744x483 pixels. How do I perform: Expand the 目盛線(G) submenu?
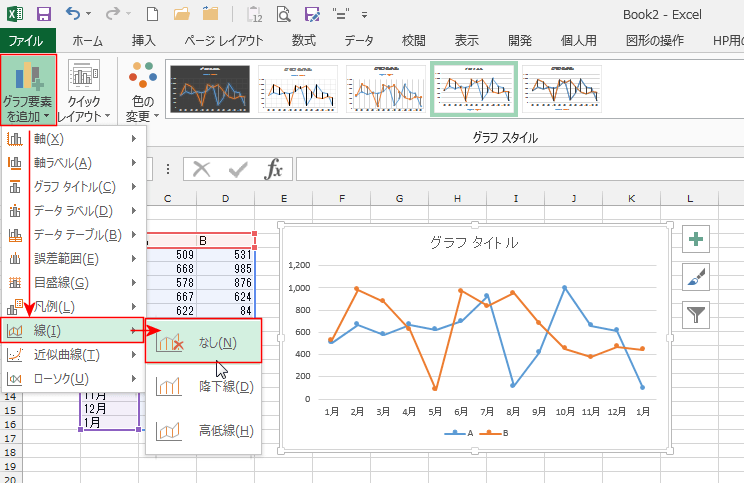73,282
